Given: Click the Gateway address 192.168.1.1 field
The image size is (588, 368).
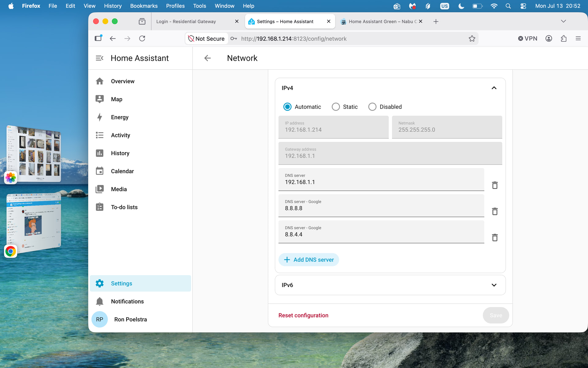Looking at the screenshot, I should [x=390, y=153].
